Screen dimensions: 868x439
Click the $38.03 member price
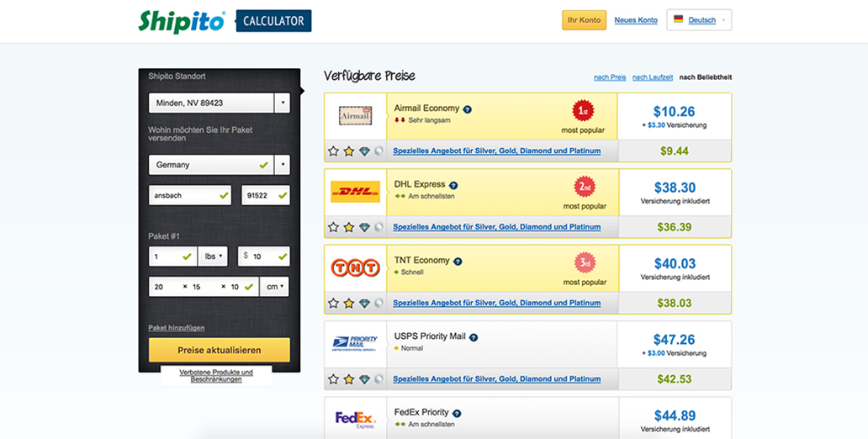(x=675, y=304)
